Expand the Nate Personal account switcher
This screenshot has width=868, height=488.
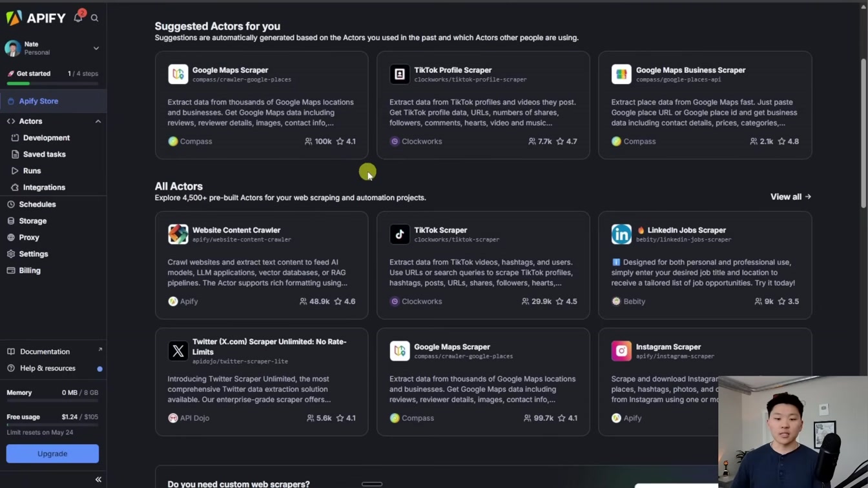(x=53, y=48)
